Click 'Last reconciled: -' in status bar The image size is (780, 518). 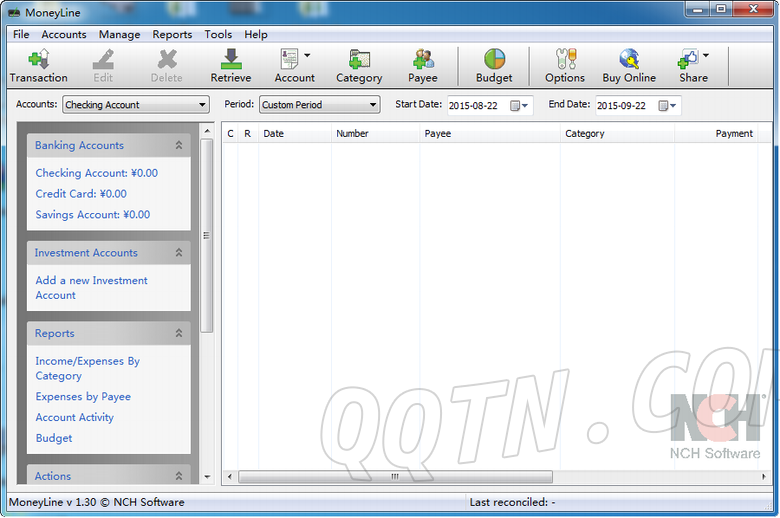[x=512, y=503]
